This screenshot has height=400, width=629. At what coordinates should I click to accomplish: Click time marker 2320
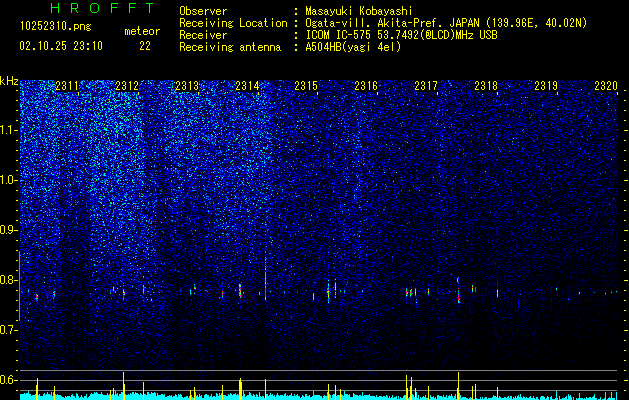click(x=606, y=86)
